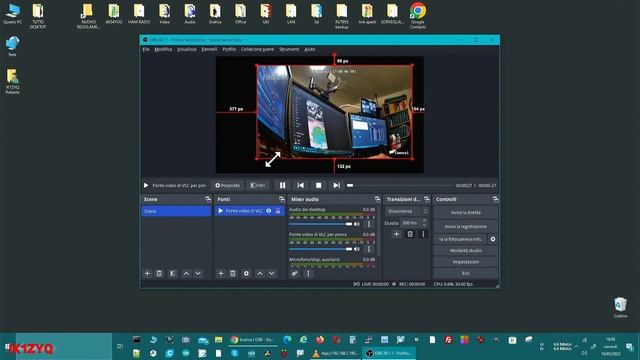Open source properties gear in Fonti toolbar
This screenshot has height=360, width=640.
click(246, 273)
